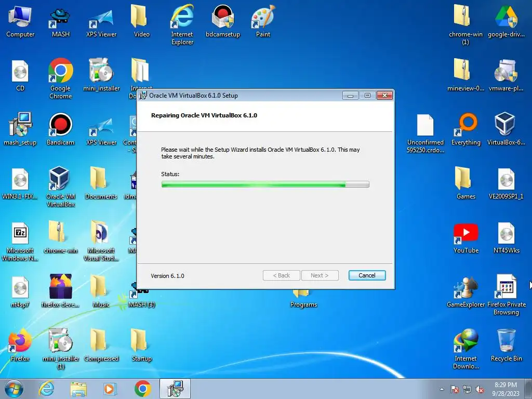Open the Music folder icon
This screenshot has height=399, width=532.
(x=101, y=291)
